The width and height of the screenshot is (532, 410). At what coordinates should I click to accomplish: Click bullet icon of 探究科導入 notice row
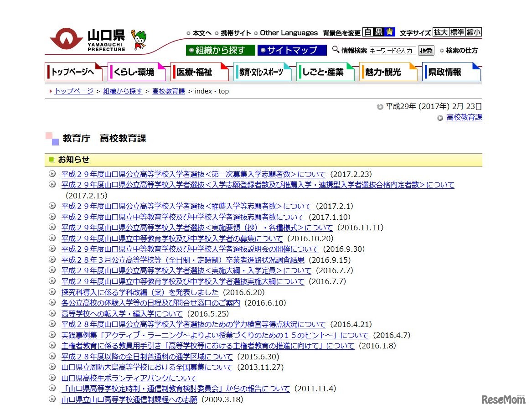pyautogui.click(x=52, y=291)
